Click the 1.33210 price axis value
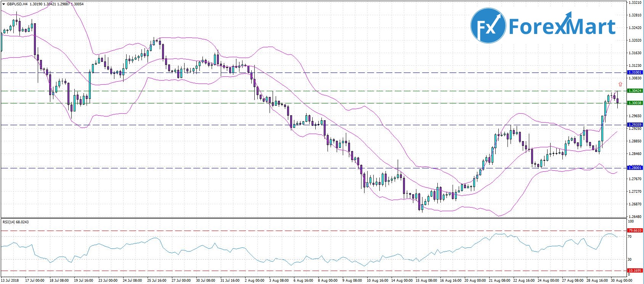 pyautogui.click(x=634, y=3)
